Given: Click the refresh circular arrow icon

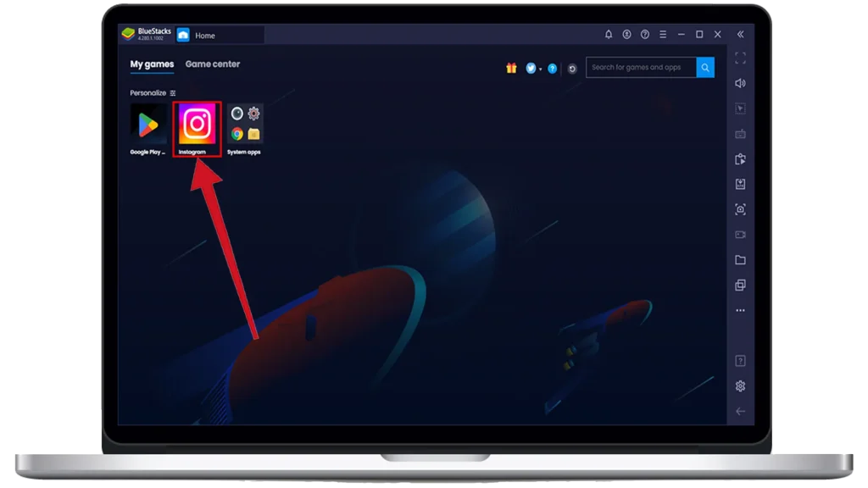Looking at the screenshot, I should coord(572,69).
